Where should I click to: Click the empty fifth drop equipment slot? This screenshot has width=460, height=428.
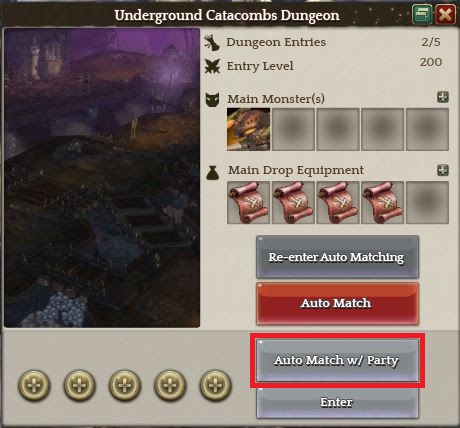point(427,202)
